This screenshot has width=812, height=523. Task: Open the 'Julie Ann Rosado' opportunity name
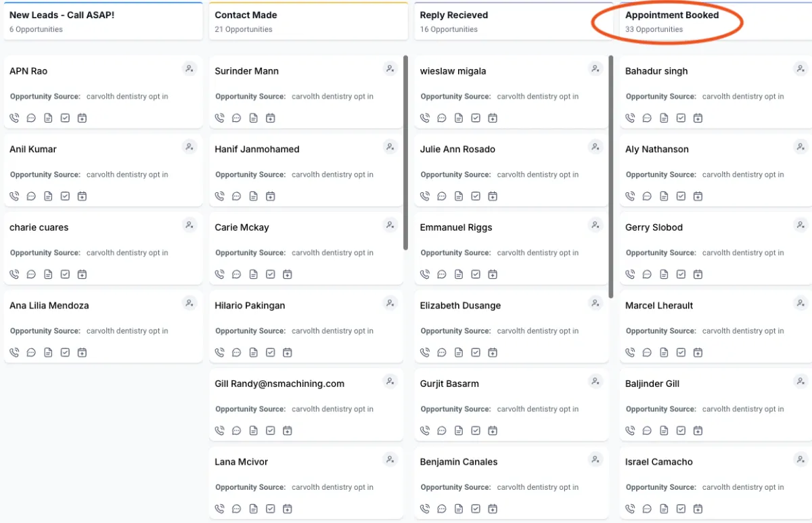457,149
